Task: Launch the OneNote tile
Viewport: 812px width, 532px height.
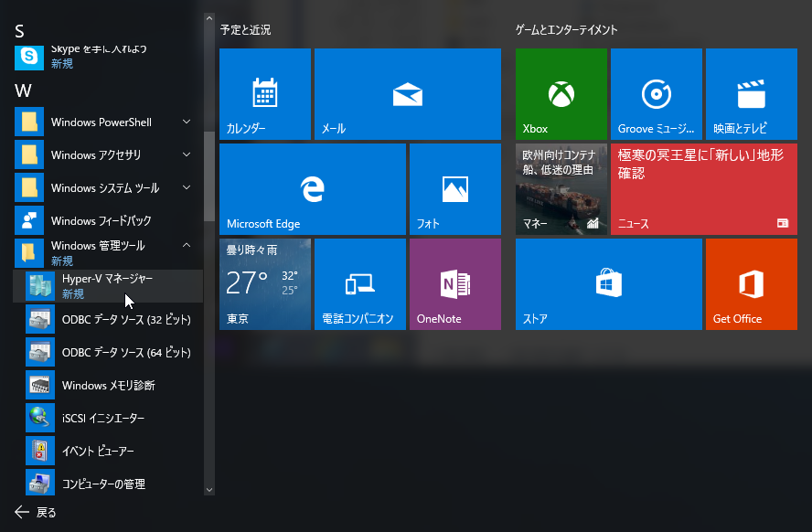Action: click(455, 284)
